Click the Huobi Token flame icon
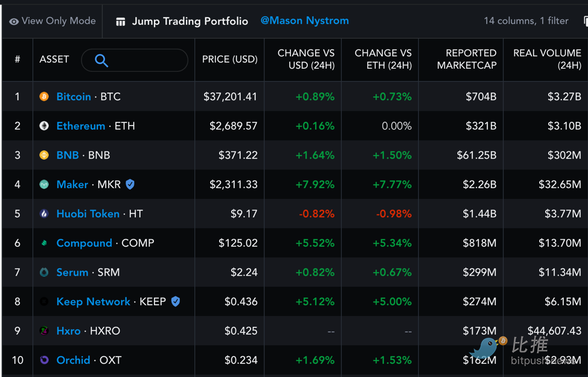Viewport: 588px width, 377px height. (x=44, y=214)
